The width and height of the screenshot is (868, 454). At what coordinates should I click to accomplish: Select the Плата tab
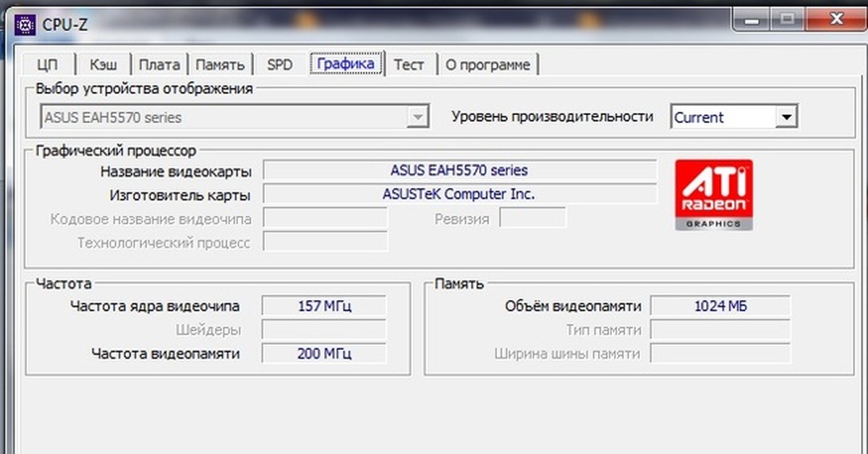(159, 64)
